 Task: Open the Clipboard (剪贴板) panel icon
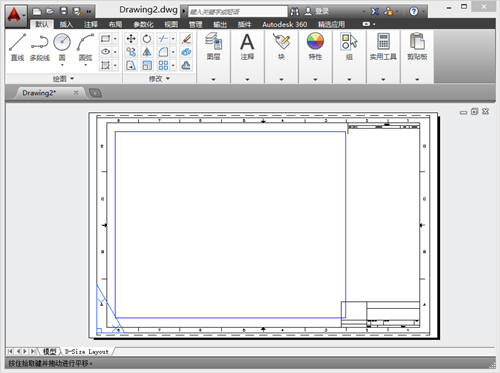pos(417,41)
